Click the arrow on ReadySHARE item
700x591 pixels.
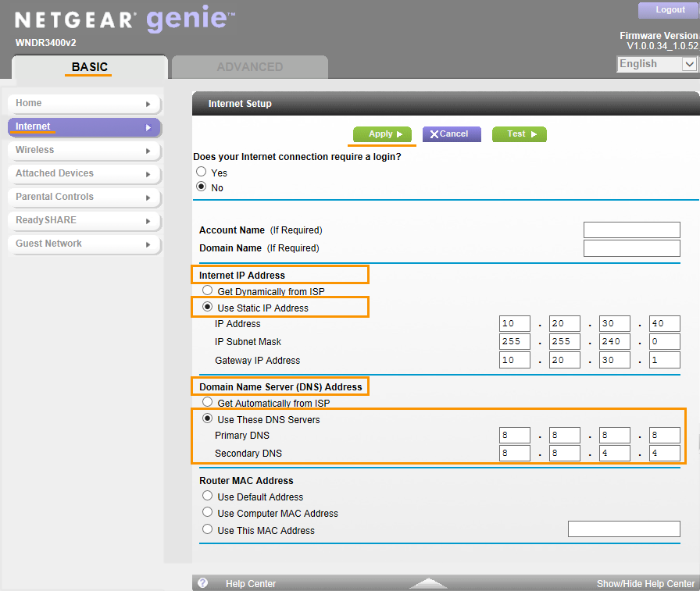[148, 221]
